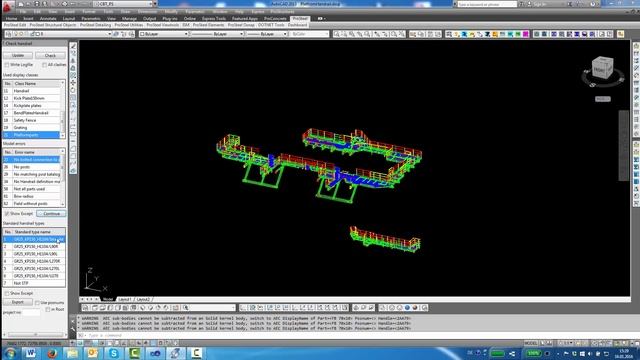
Task: Select standard type row number 4
Action: (34, 261)
